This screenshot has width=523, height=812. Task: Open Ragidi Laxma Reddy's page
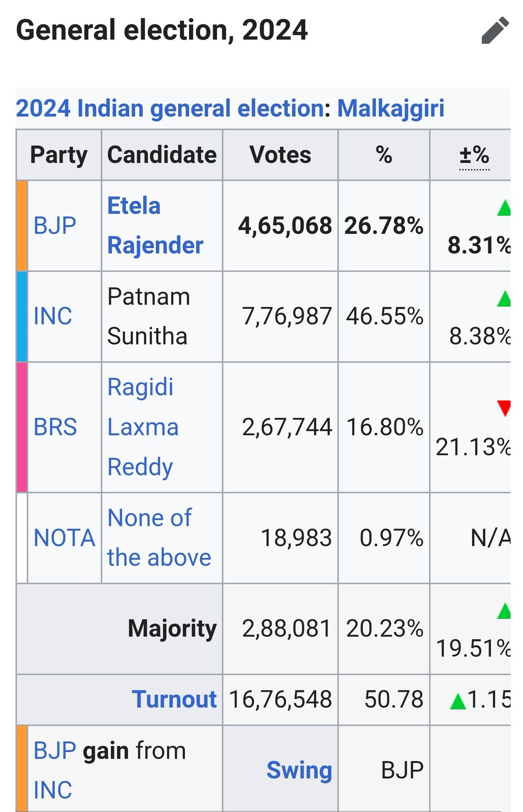[x=143, y=427]
